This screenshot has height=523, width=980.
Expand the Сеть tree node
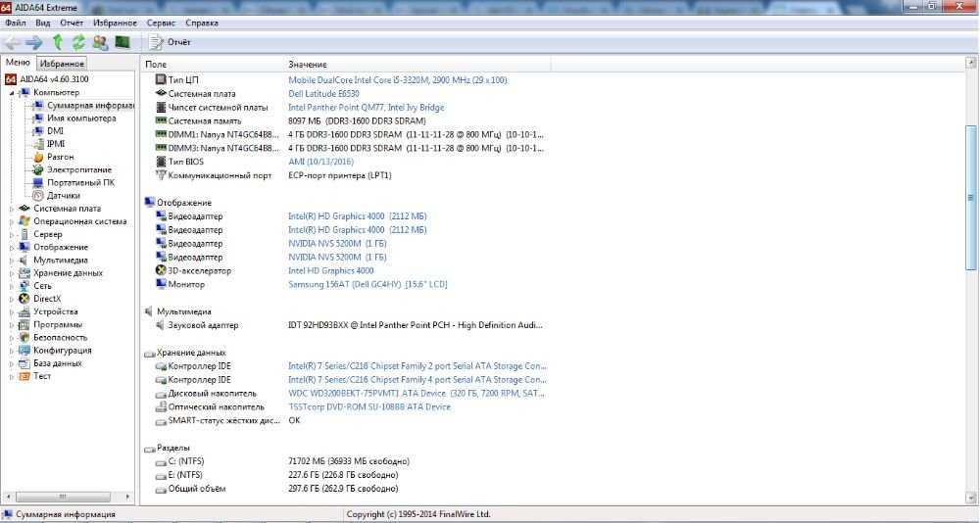point(12,286)
